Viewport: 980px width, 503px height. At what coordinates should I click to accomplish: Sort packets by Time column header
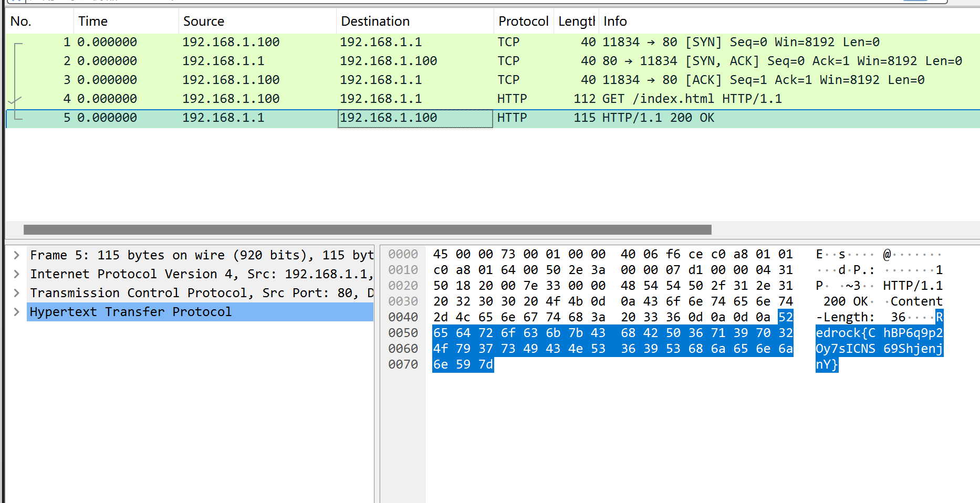click(x=93, y=22)
